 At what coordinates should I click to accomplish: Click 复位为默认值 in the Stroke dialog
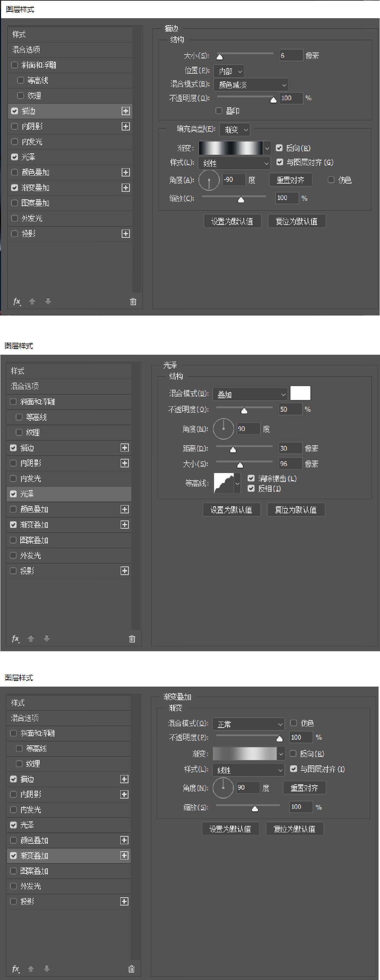tap(297, 221)
